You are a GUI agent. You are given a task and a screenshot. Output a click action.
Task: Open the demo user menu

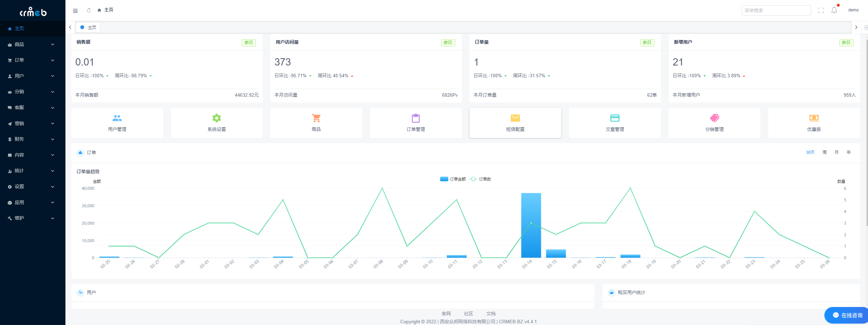coord(853,10)
